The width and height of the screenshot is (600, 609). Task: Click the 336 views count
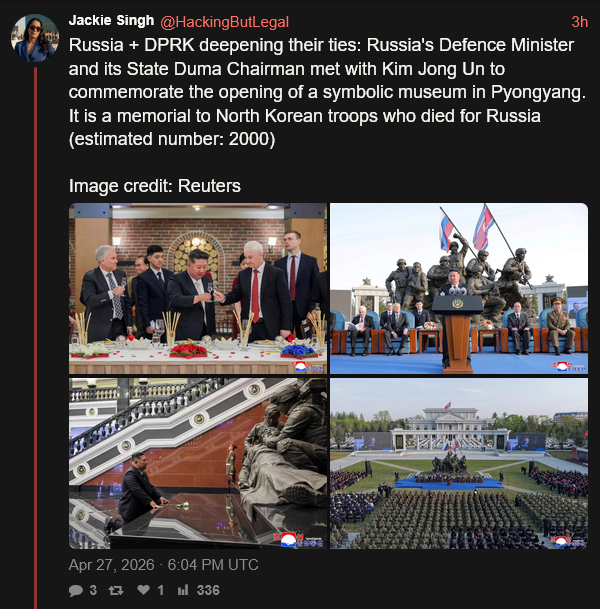coord(208,590)
